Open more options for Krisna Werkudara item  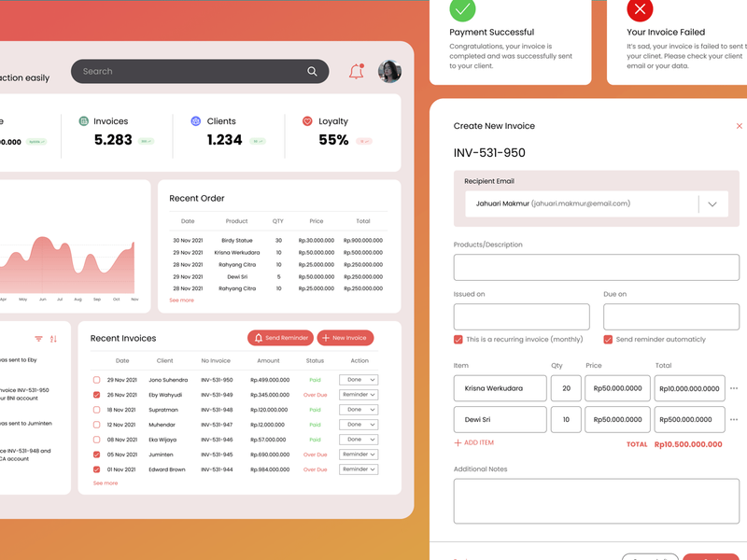click(x=734, y=388)
